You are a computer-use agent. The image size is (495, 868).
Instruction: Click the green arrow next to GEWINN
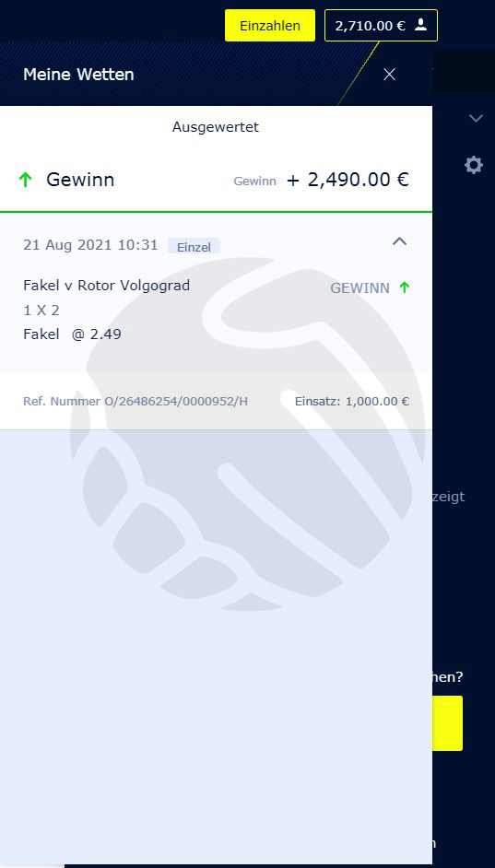404,287
